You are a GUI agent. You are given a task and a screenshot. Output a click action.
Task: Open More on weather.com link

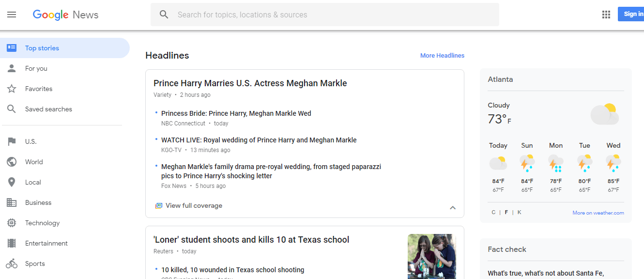pyautogui.click(x=598, y=213)
